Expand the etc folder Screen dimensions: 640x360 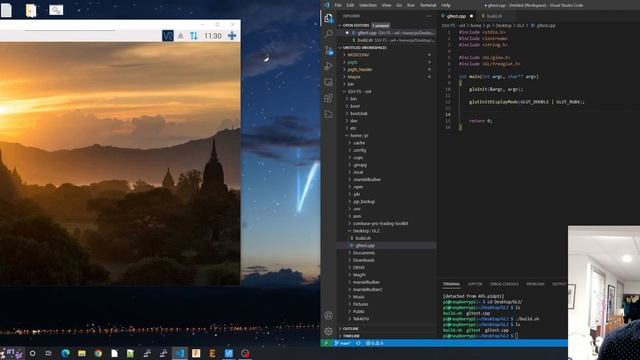pos(353,128)
